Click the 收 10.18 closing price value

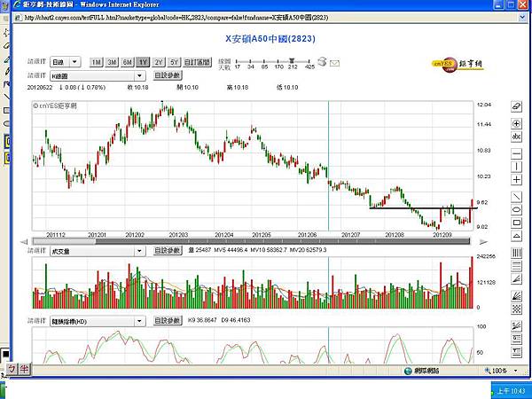click(137, 88)
